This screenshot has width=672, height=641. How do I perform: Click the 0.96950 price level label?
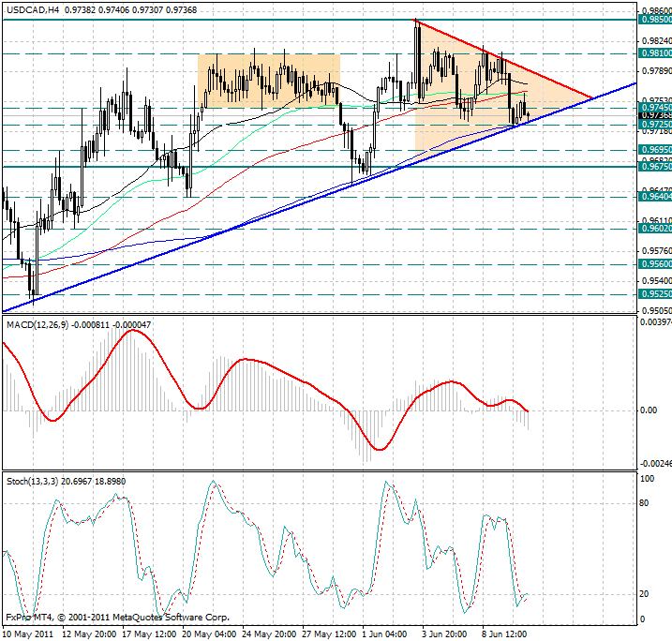(652, 149)
